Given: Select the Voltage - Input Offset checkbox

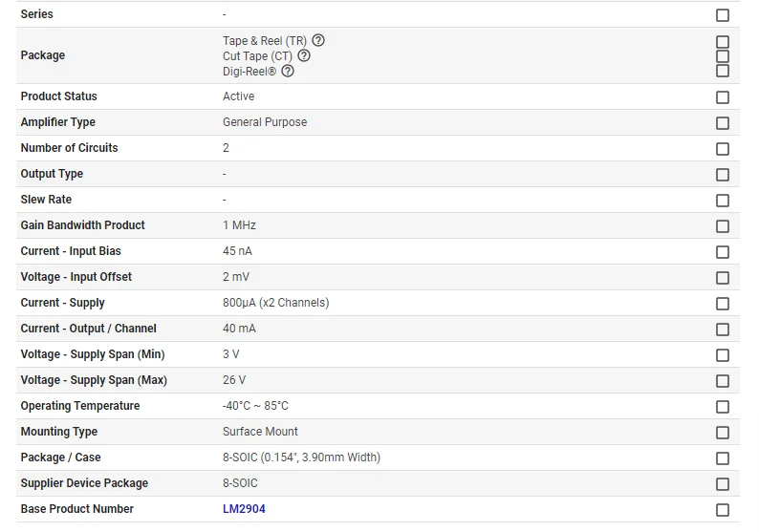Looking at the screenshot, I should [723, 278].
